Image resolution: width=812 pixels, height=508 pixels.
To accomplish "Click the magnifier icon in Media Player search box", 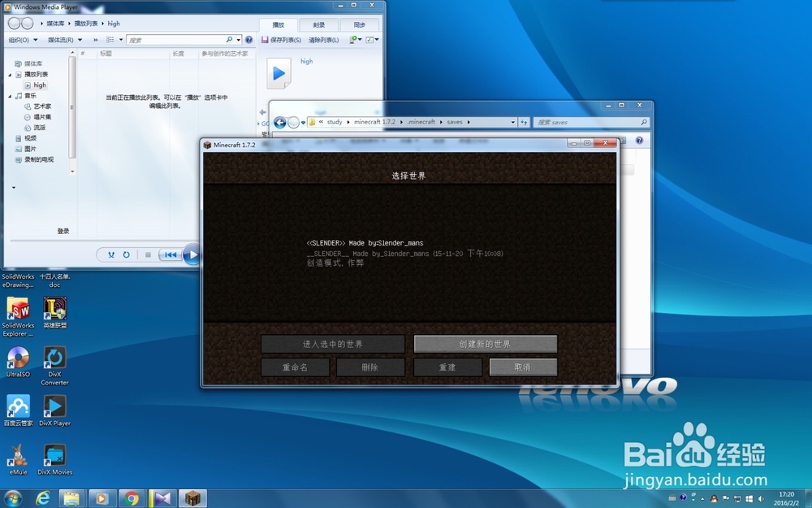I will point(230,40).
